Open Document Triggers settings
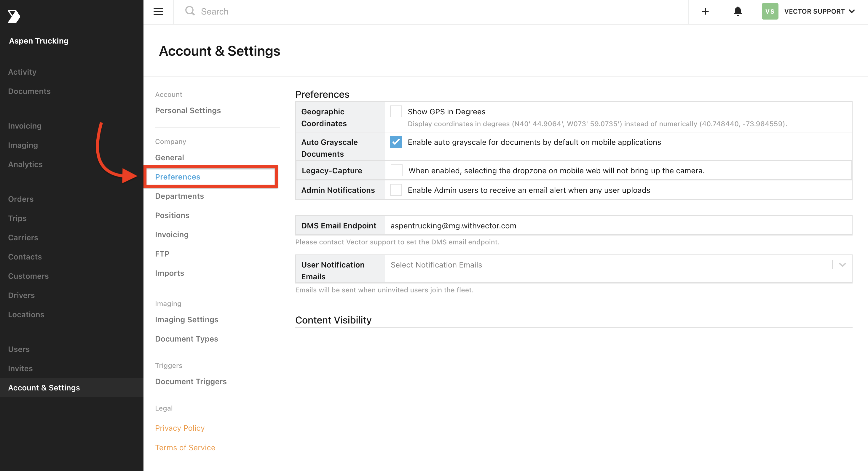 pos(191,382)
